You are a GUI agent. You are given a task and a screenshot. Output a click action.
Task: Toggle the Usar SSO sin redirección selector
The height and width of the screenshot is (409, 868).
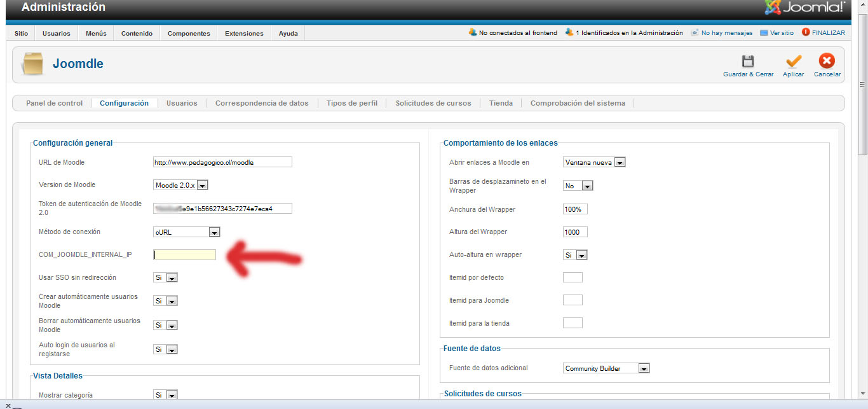[165, 278]
